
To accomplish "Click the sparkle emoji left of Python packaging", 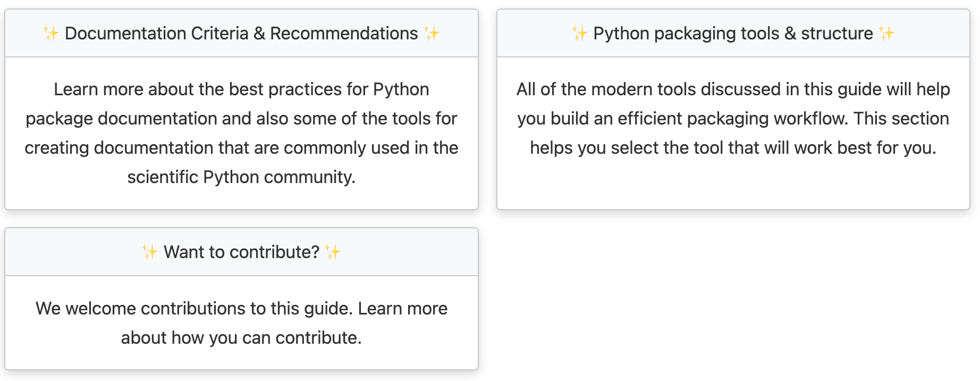I will [580, 34].
